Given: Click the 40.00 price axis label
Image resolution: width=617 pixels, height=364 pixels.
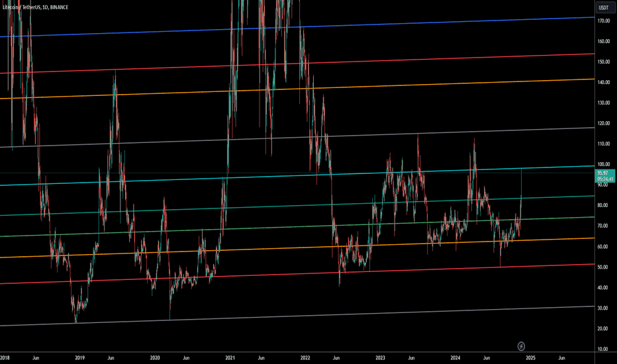Looking at the screenshot, I should [x=603, y=288].
